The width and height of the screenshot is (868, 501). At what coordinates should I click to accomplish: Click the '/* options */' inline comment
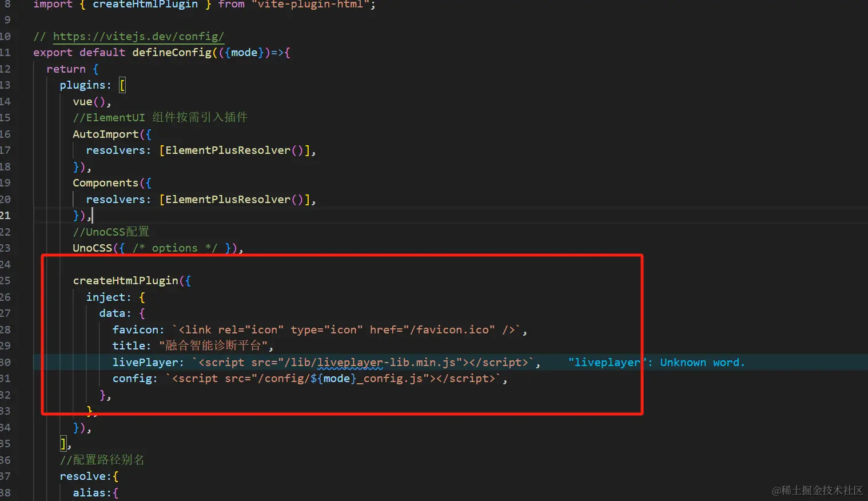[x=175, y=248]
